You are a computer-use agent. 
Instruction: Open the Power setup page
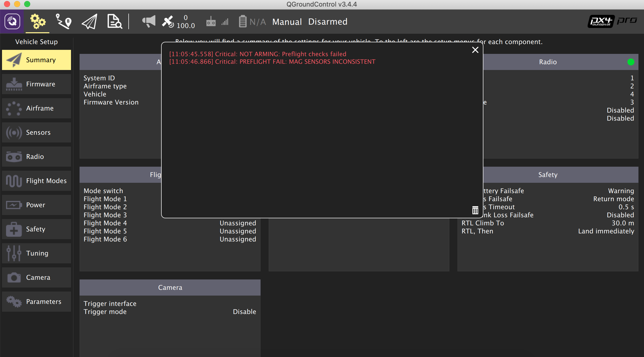coord(37,205)
